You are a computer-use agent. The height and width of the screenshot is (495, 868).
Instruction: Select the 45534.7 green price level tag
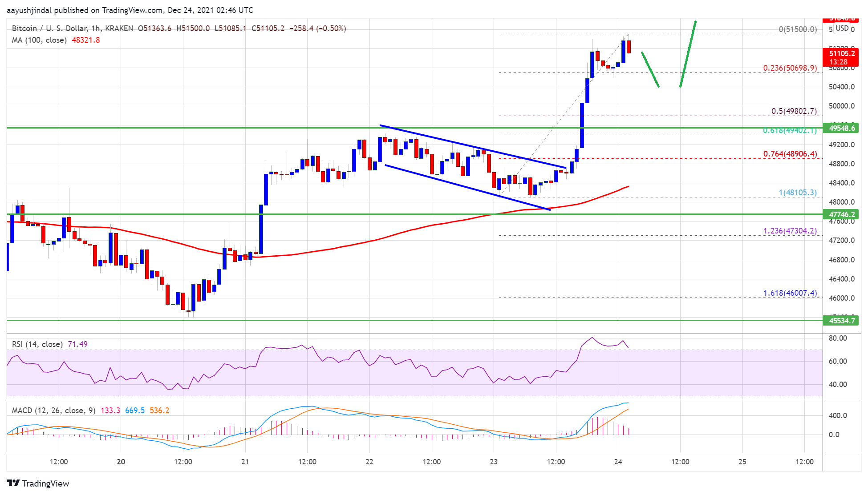[841, 321]
